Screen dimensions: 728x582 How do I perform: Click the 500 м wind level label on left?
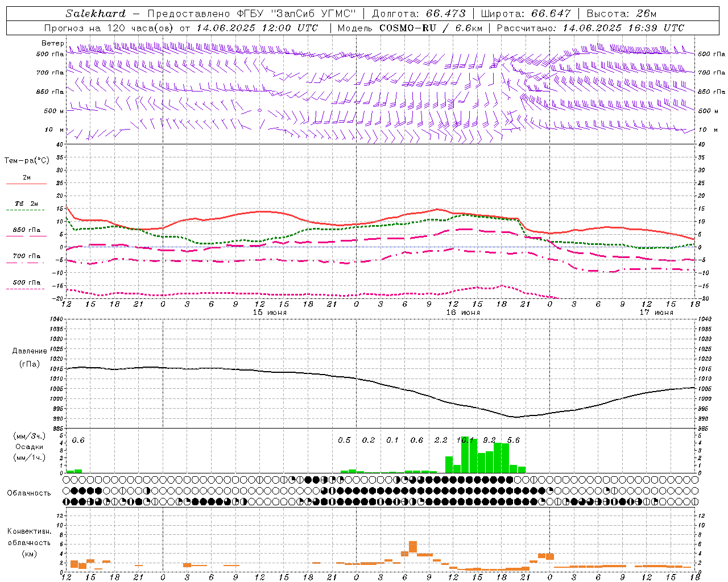(x=54, y=111)
